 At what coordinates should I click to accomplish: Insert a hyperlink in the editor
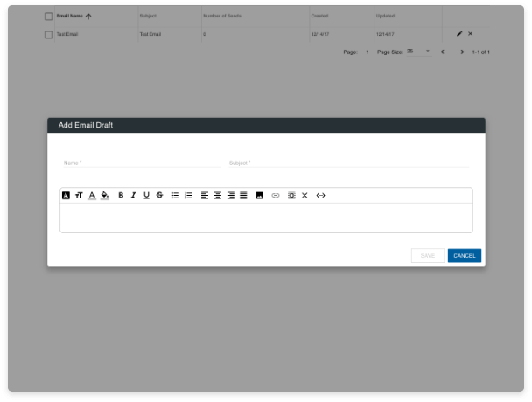pos(276,196)
